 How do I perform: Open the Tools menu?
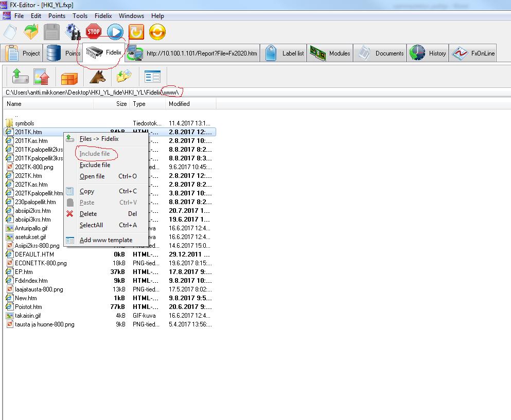pyautogui.click(x=80, y=15)
